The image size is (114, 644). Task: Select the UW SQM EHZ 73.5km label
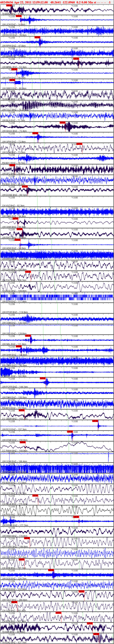coord(14,152)
